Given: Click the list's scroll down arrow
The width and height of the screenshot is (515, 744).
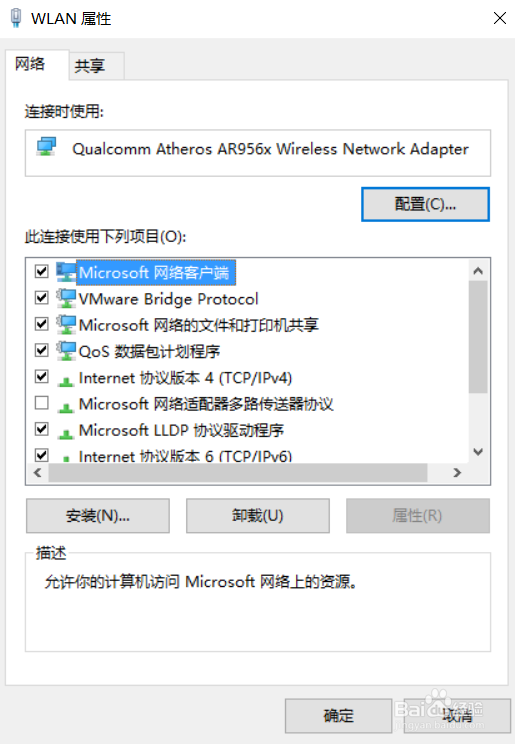Looking at the screenshot, I should point(478,452).
